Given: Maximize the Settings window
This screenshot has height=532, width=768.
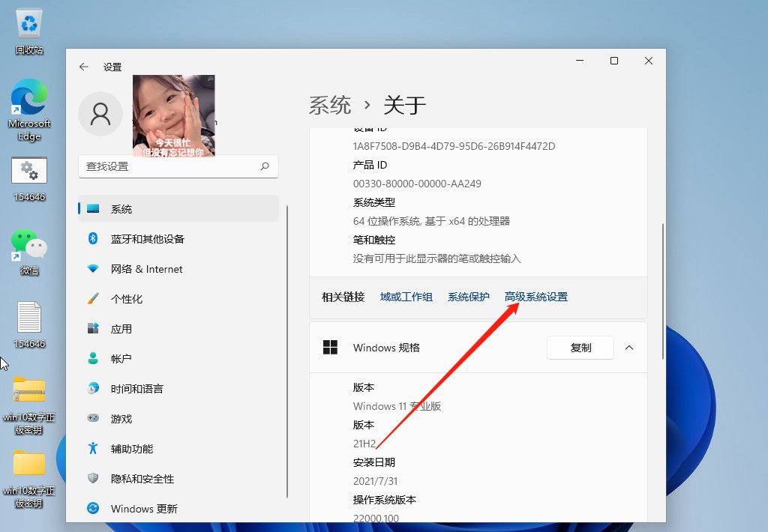Looking at the screenshot, I should [x=613, y=61].
